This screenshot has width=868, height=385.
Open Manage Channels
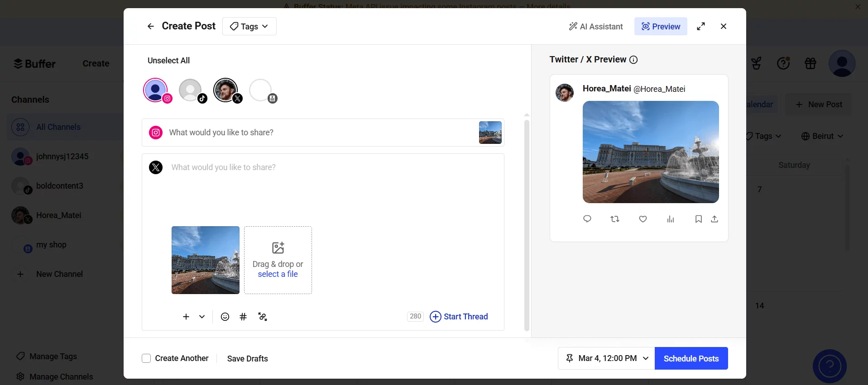click(54, 377)
